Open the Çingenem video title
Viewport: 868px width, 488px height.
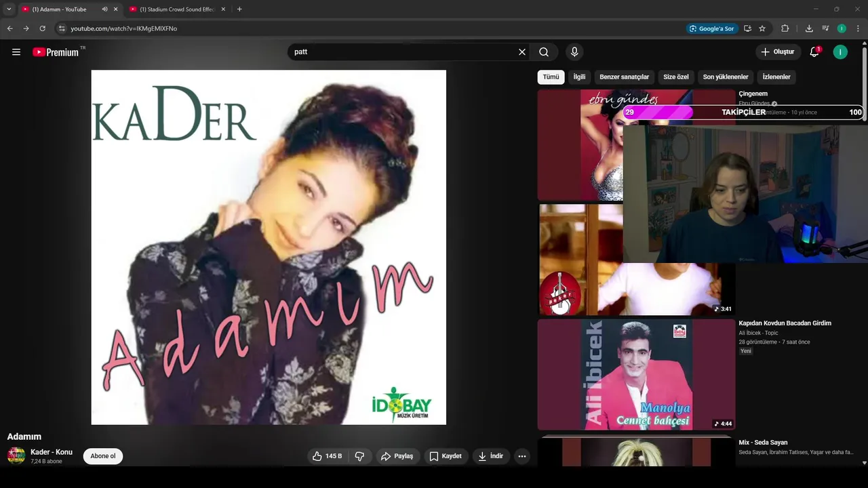pos(753,94)
